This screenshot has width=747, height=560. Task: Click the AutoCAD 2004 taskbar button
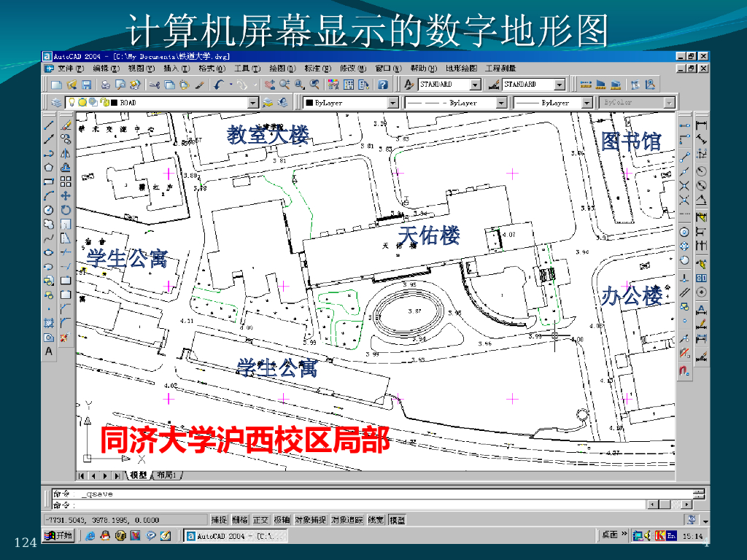coord(236,536)
